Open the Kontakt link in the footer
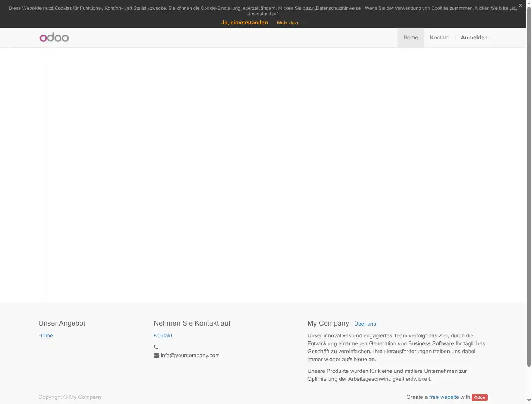The width and height of the screenshot is (532, 404). (x=163, y=335)
